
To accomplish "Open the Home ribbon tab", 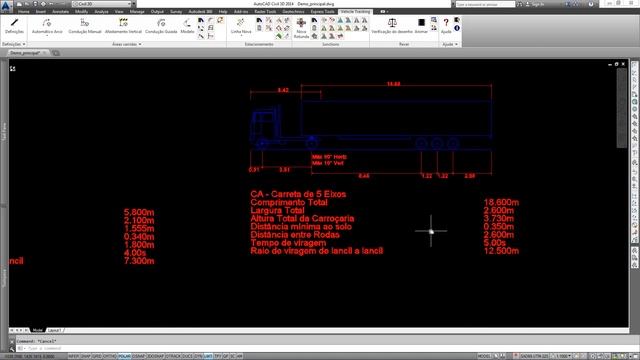I will 23,11.
